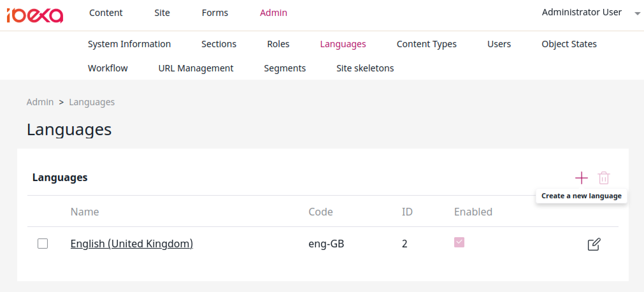Image resolution: width=644 pixels, height=292 pixels.
Task: Open the Content main menu
Action: (106, 13)
